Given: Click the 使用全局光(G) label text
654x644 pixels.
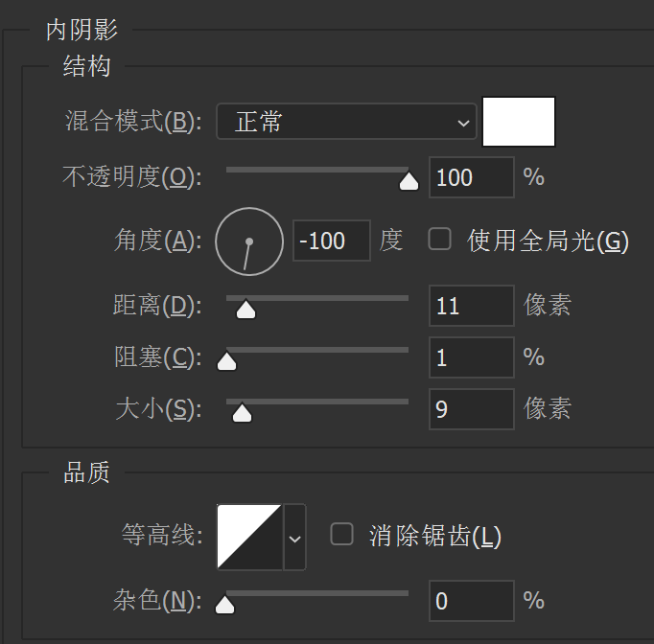Looking at the screenshot, I should click(548, 241).
